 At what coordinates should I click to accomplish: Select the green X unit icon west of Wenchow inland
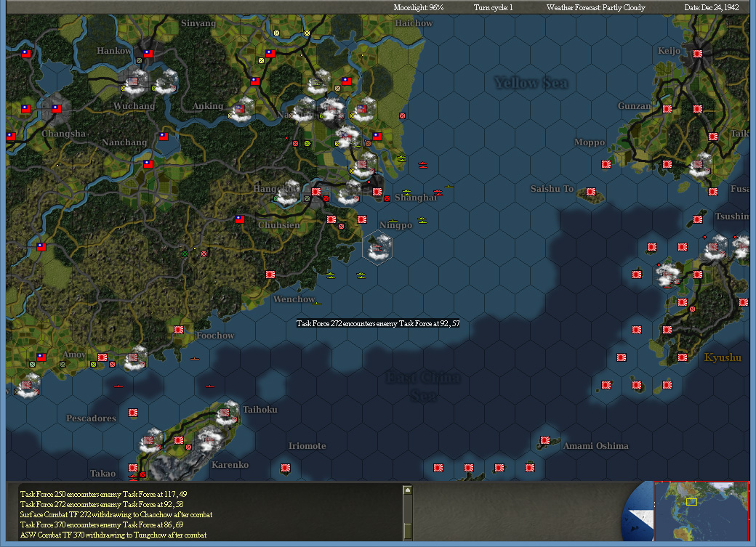(x=185, y=254)
